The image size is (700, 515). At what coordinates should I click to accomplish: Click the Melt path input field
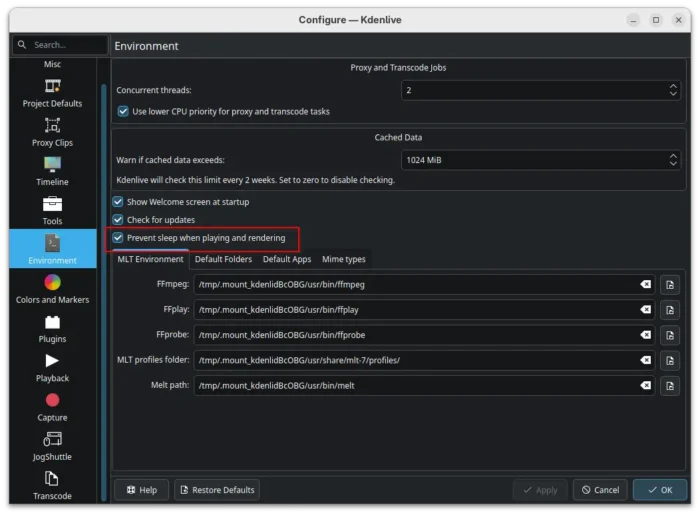pyautogui.click(x=424, y=386)
